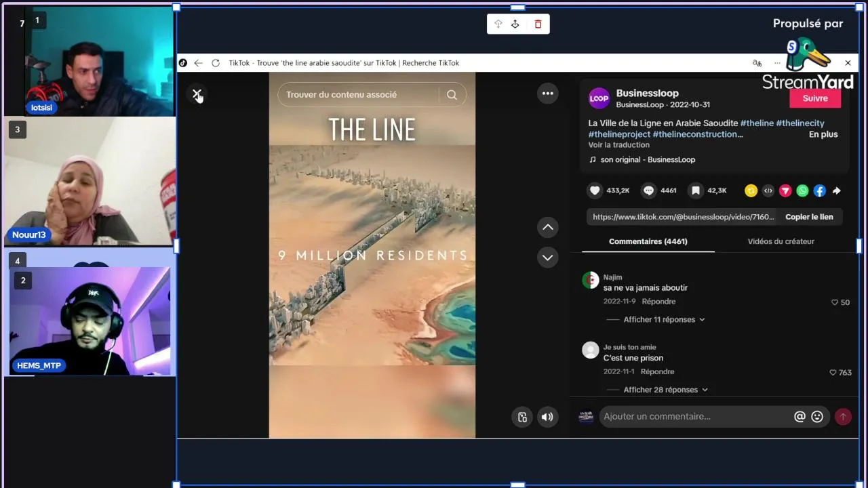Like the comment with 763 hearts
The image size is (868, 488).
point(833,373)
